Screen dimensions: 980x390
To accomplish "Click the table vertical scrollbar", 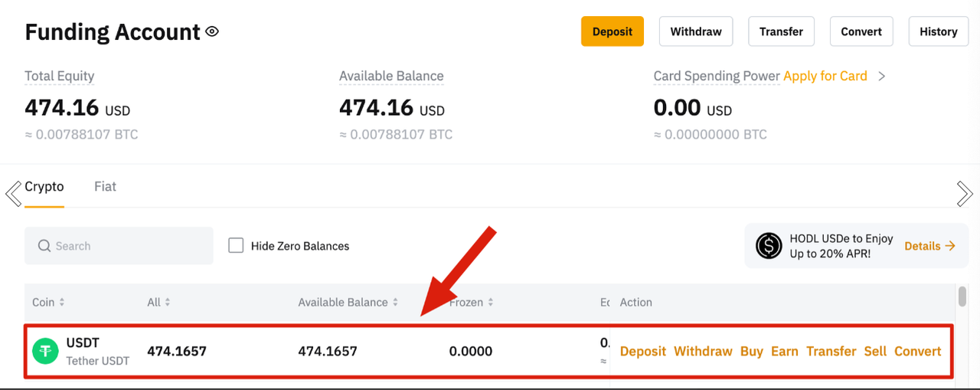I will [962, 296].
